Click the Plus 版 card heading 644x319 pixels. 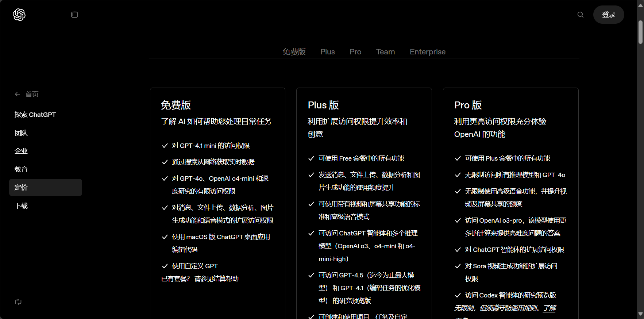coord(323,105)
